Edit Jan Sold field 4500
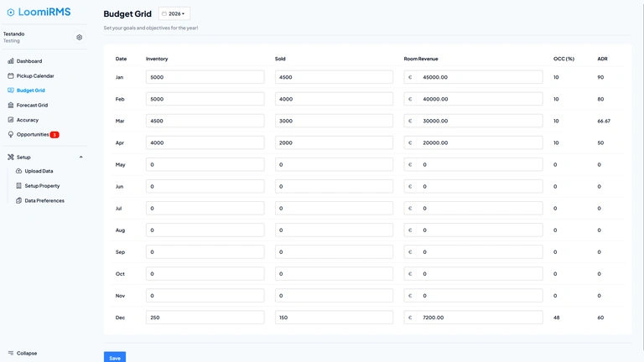The image size is (644, 362). coord(334,77)
